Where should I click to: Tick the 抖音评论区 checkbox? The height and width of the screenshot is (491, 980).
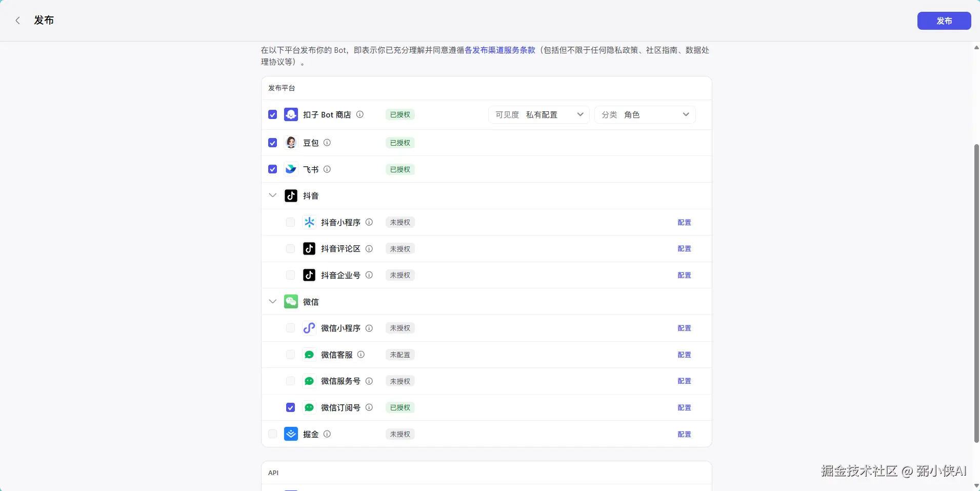pos(290,248)
